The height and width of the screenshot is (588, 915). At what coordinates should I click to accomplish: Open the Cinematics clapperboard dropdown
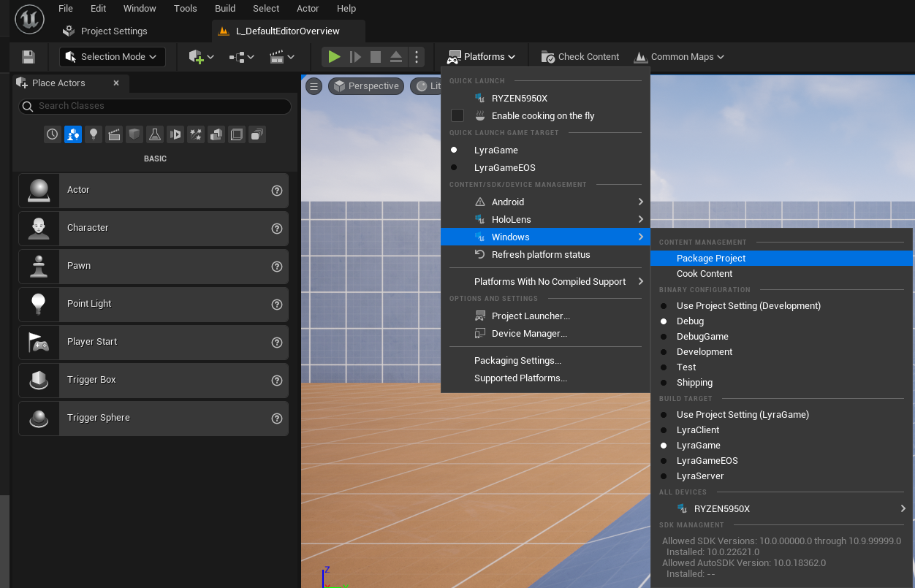282,57
